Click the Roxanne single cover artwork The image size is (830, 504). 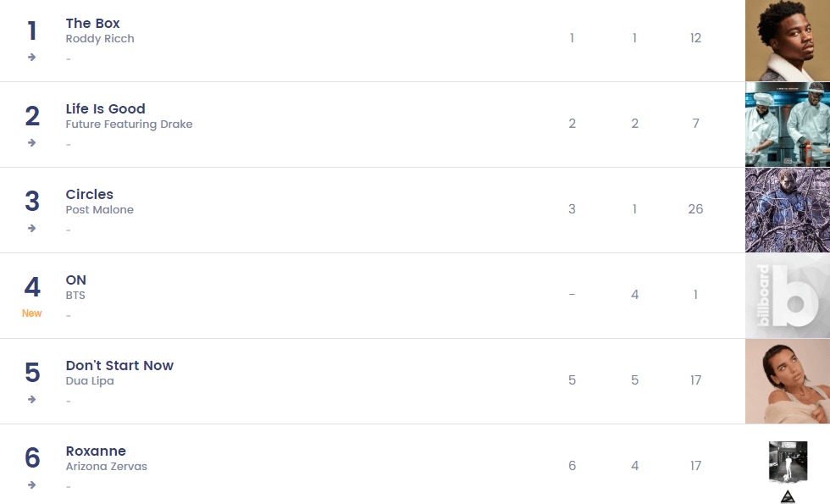(788, 462)
